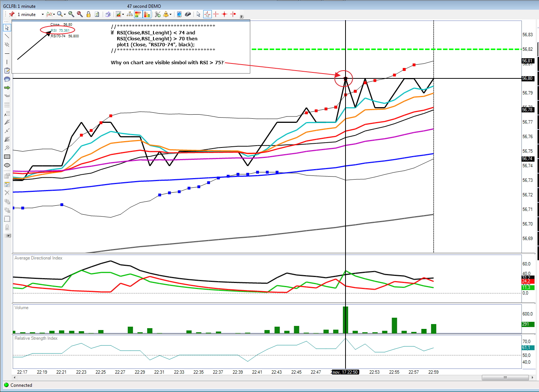Screen dimensions: 539x392
Task: Expand the drawing sidebar overflow arrow
Action: tap(8, 236)
